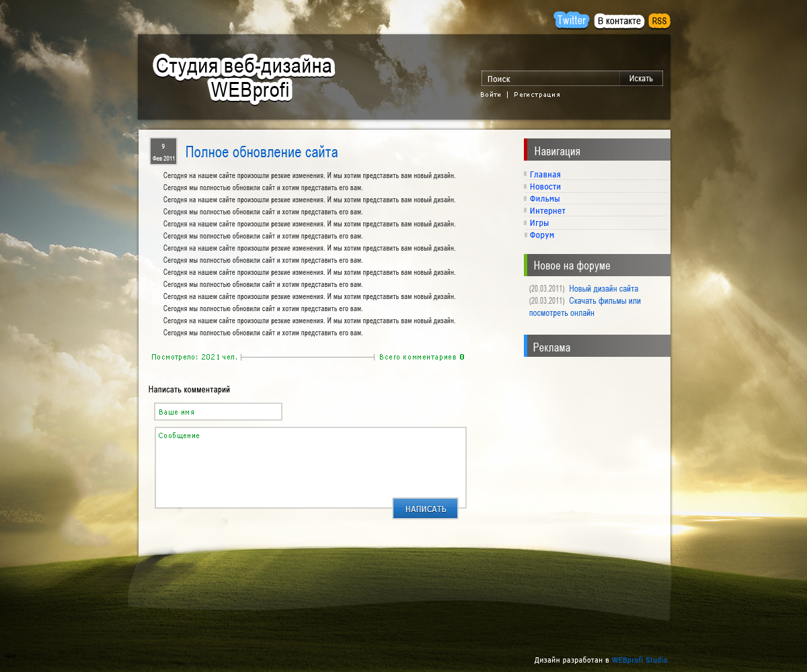Click the Сообщение message text area
The image size is (807, 672).
(x=311, y=467)
